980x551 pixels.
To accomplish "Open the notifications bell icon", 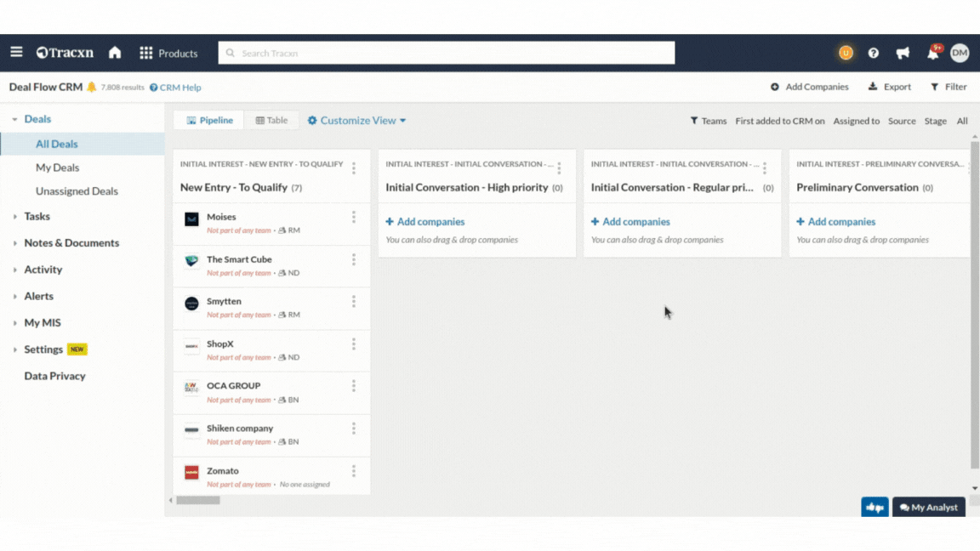I will [x=932, y=54].
